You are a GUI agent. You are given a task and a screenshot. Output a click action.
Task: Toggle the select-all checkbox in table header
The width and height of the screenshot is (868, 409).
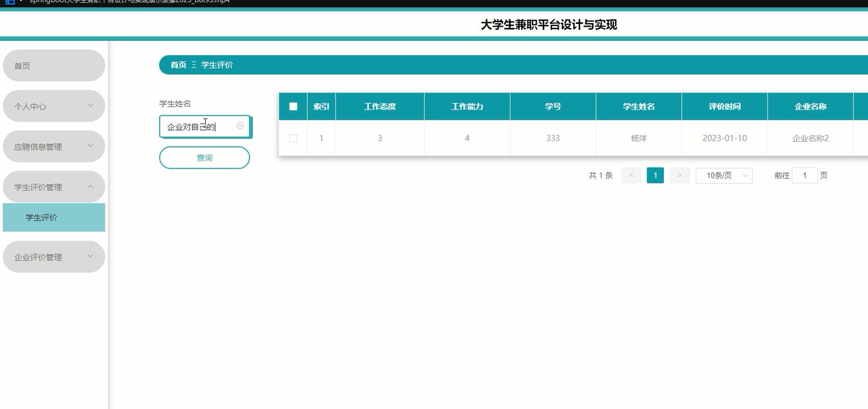point(293,106)
